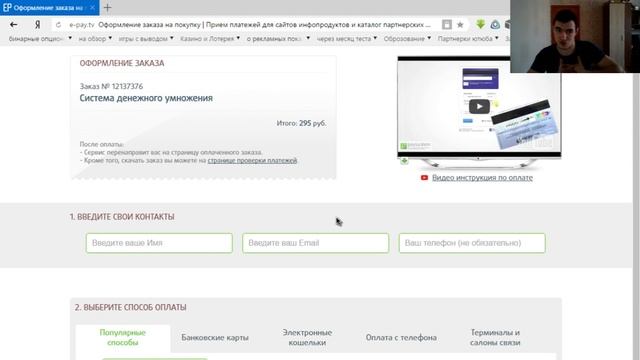Expand the игры с выводом bookmarks folder
This screenshot has height=360, width=640.
[146, 38]
